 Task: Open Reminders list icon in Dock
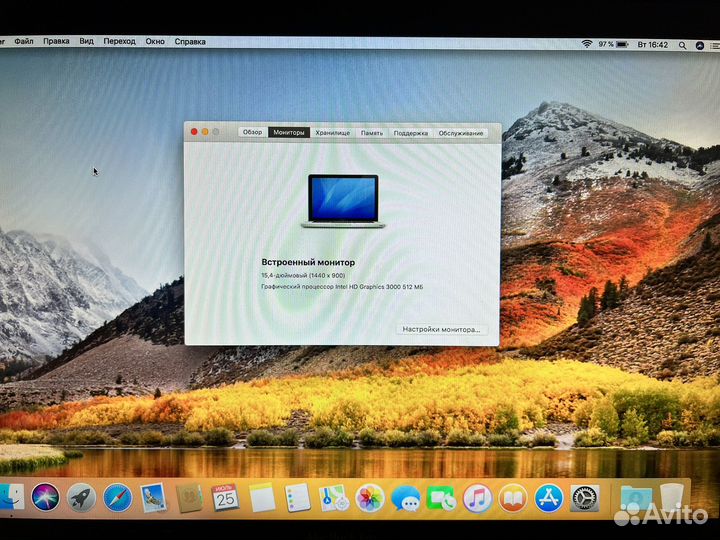click(298, 498)
